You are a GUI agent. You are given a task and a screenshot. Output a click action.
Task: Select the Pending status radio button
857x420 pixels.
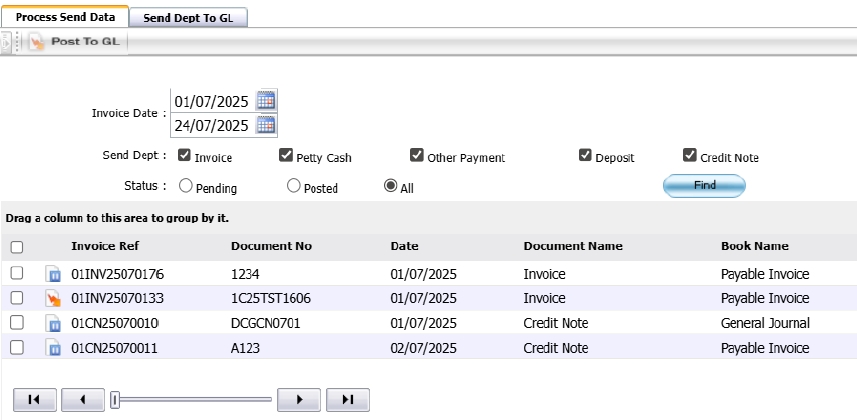point(185,186)
